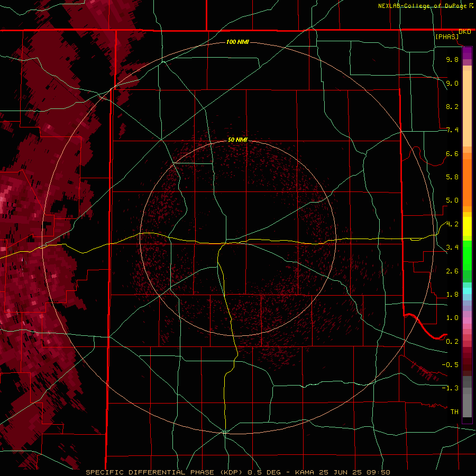Click the cyan color bar segment
Image resolution: width=476 pixels, height=476 pixels.
[x=467, y=291]
